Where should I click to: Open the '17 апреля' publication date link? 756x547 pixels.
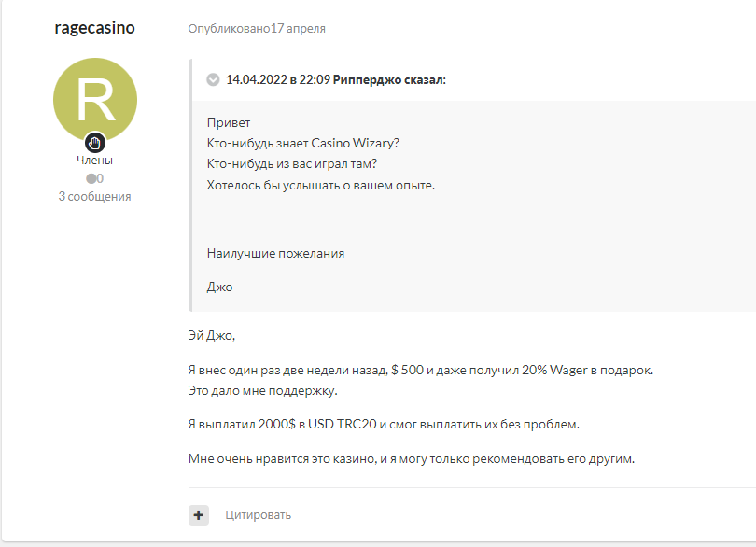pos(298,28)
